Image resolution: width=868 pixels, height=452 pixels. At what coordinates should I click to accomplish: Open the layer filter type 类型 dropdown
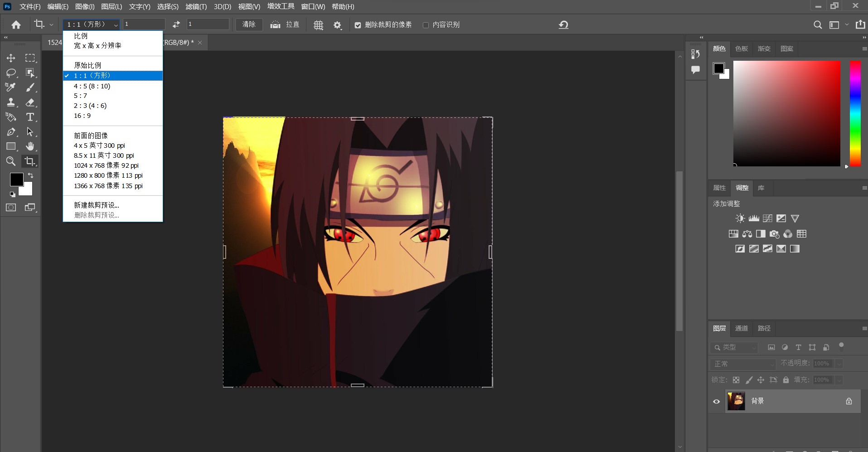click(734, 347)
